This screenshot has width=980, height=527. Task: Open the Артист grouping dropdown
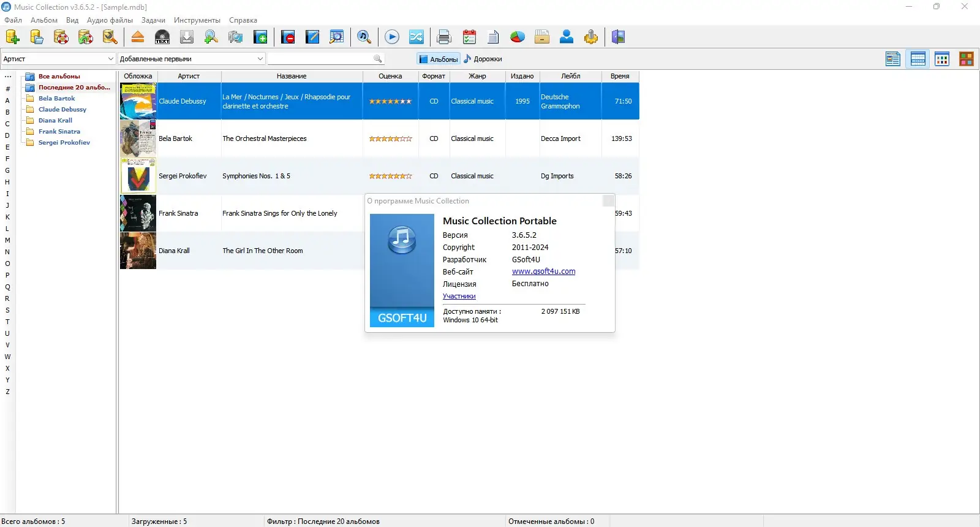click(x=58, y=59)
